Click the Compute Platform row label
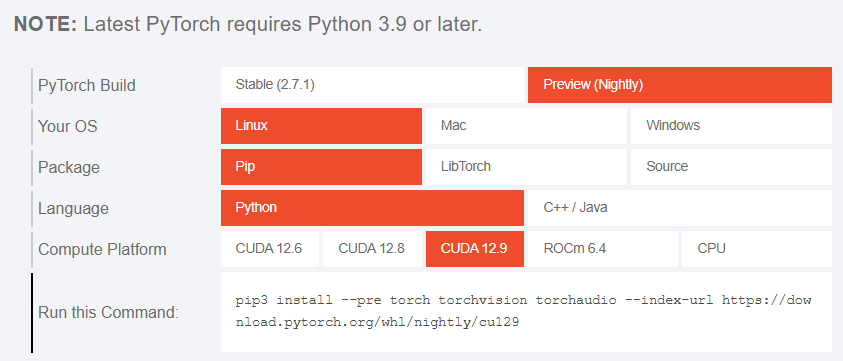 pos(102,249)
